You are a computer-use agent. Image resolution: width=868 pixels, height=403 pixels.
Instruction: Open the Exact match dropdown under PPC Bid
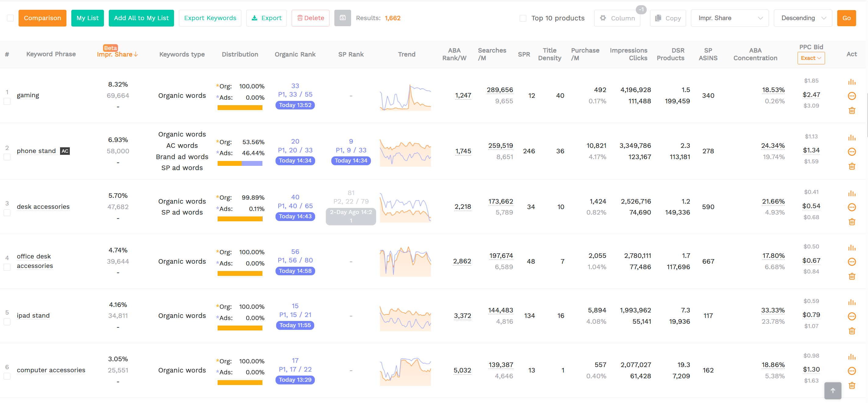tap(811, 58)
